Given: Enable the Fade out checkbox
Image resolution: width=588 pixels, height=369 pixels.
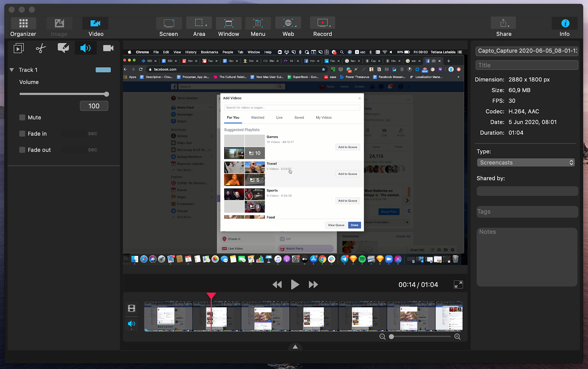Looking at the screenshot, I should 22,150.
